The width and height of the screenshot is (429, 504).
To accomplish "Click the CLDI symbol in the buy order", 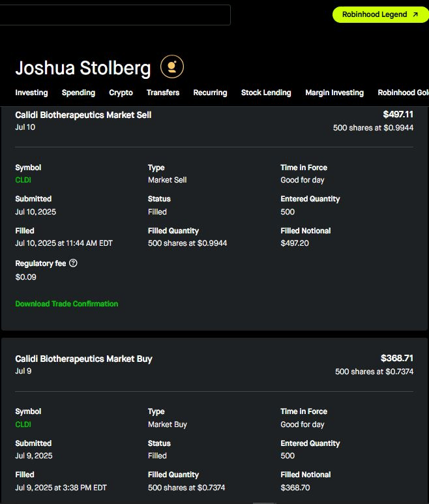I will coord(23,424).
